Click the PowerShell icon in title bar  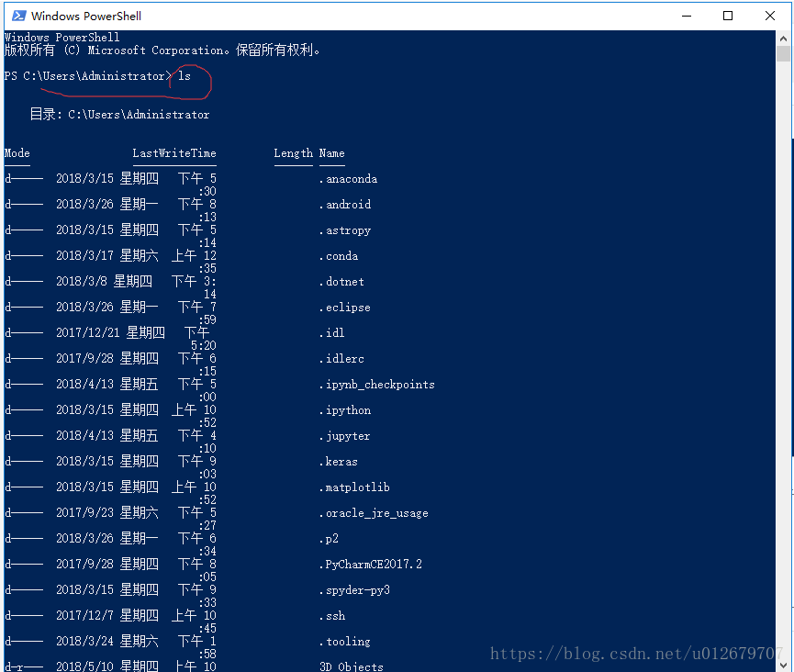pyautogui.click(x=18, y=16)
